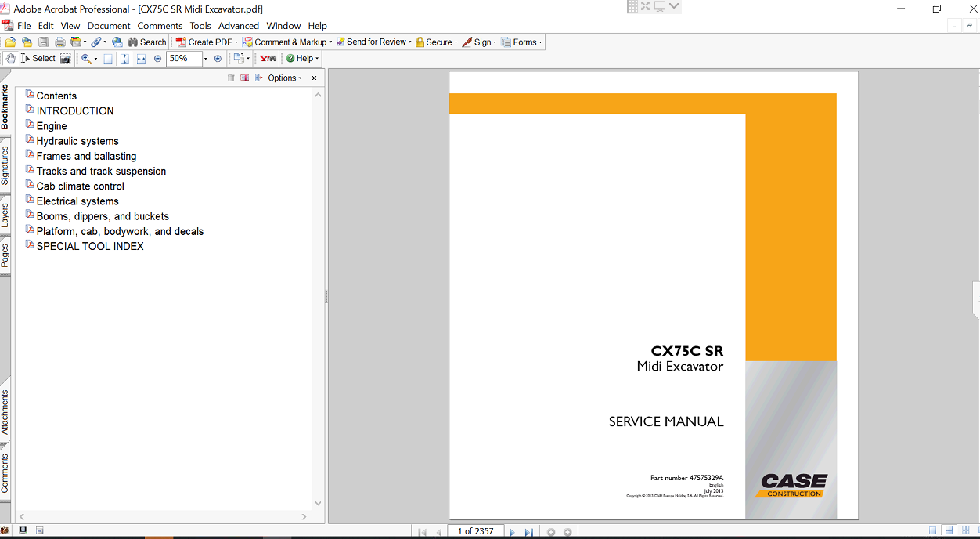Image resolution: width=980 pixels, height=539 pixels.
Task: Click the Fit Width icon
Action: pyautogui.click(x=141, y=59)
